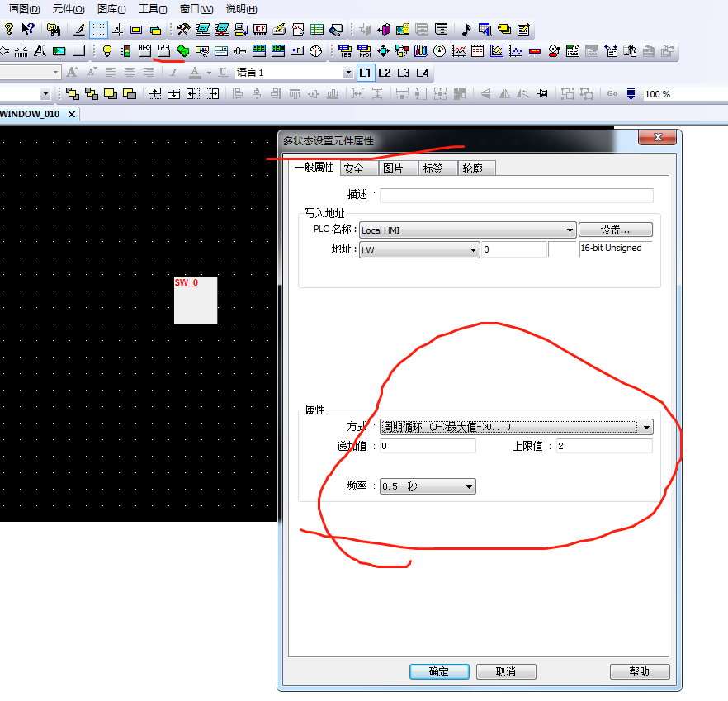Activate the L3 state button
This screenshot has height=701, width=728.
tap(404, 73)
